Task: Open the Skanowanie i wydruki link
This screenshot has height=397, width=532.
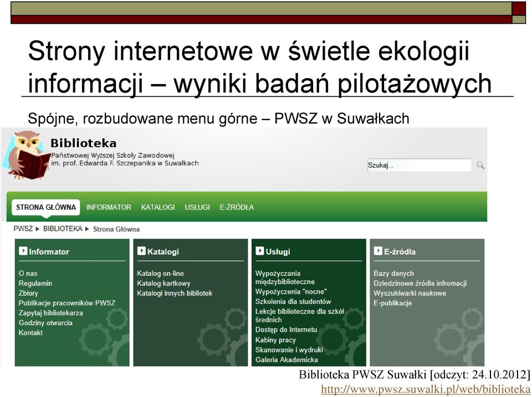Action: [289, 349]
